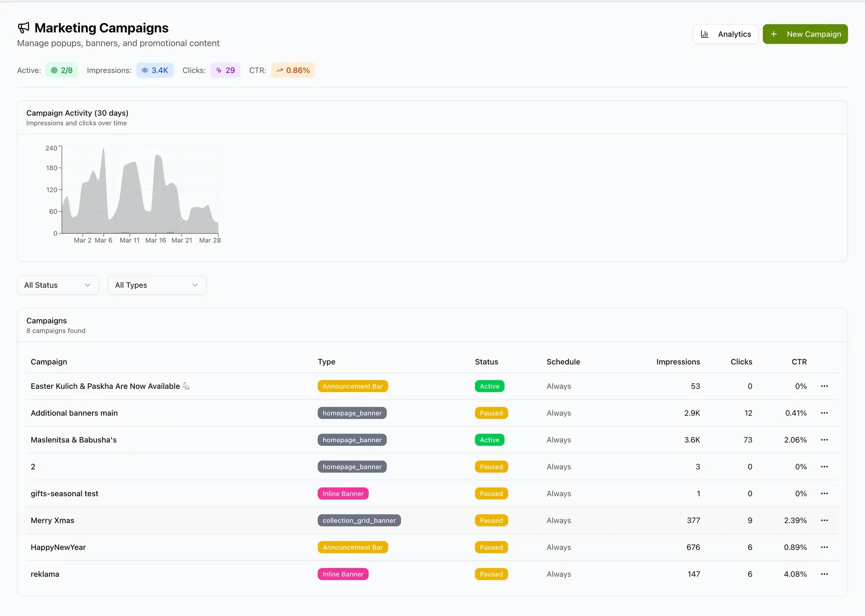This screenshot has height=616, width=865.
Task: Click the Schedule column header
Action: pos(563,362)
